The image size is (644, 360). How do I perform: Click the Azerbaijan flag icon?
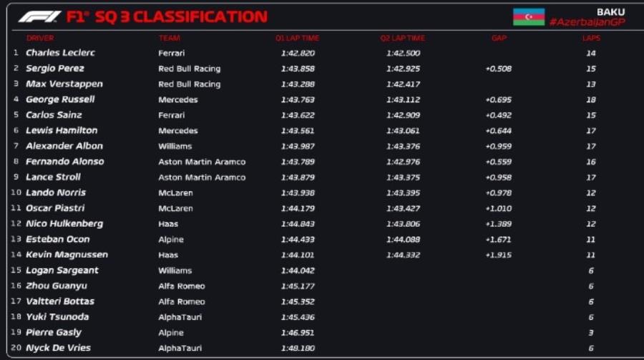[x=529, y=17]
